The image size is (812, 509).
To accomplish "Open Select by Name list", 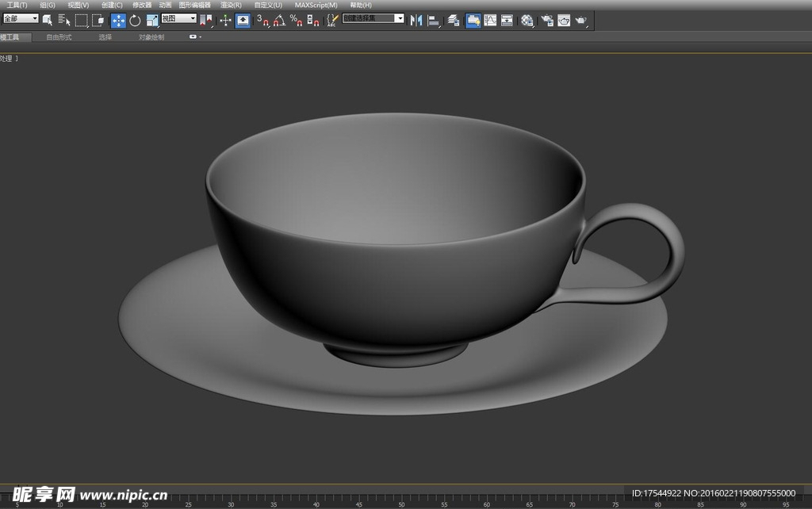I will coord(64,21).
